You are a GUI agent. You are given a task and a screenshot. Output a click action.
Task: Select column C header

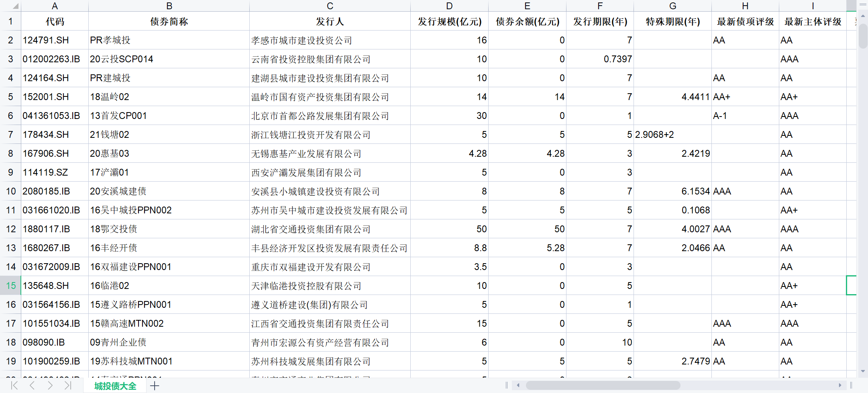(x=330, y=6)
